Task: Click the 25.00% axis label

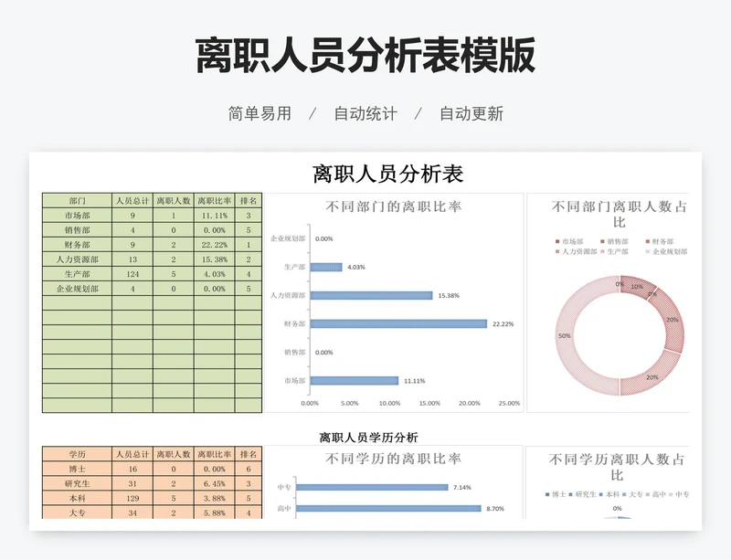Action: [x=509, y=404]
